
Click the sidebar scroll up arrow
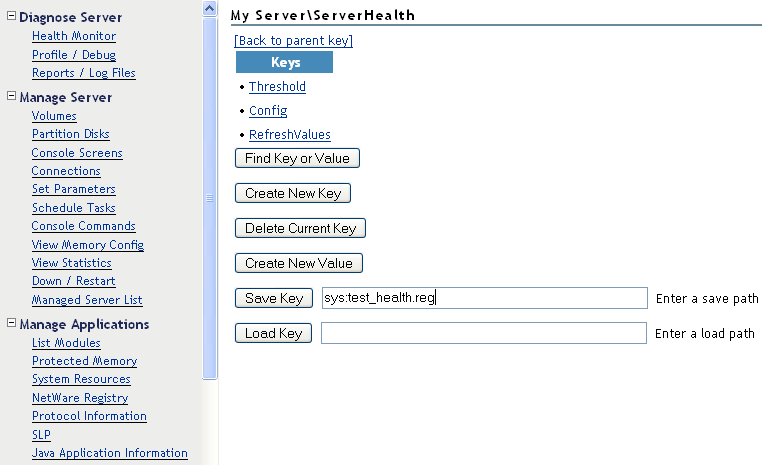(x=209, y=8)
